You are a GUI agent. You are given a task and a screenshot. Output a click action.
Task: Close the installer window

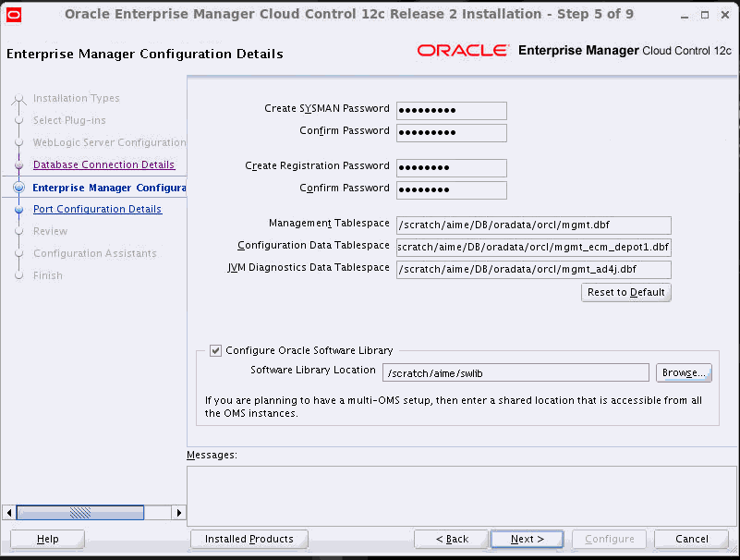725,15
